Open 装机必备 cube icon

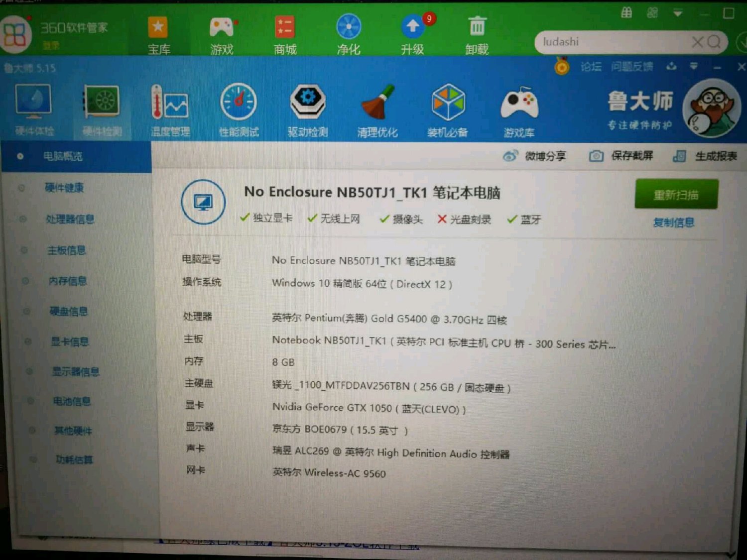(x=448, y=111)
